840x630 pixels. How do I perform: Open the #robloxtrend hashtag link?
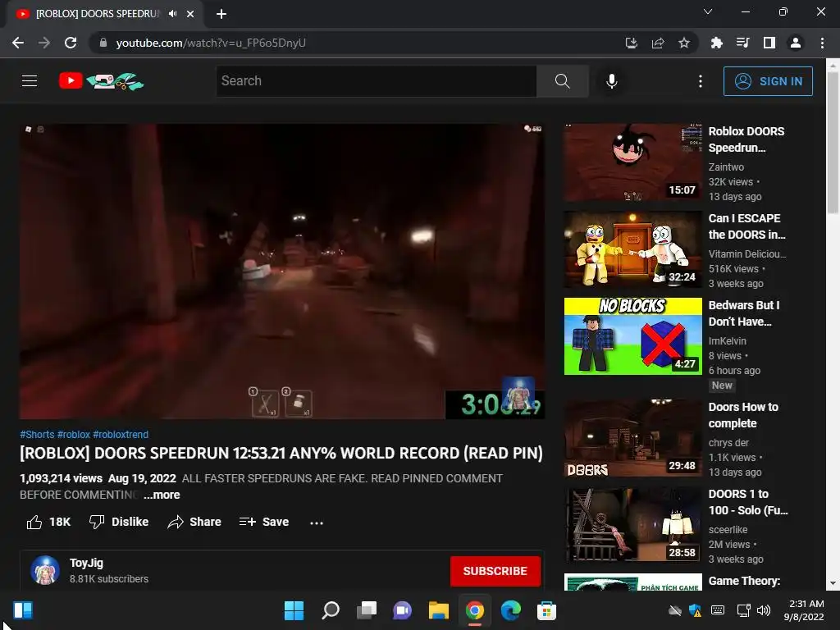[121, 435]
